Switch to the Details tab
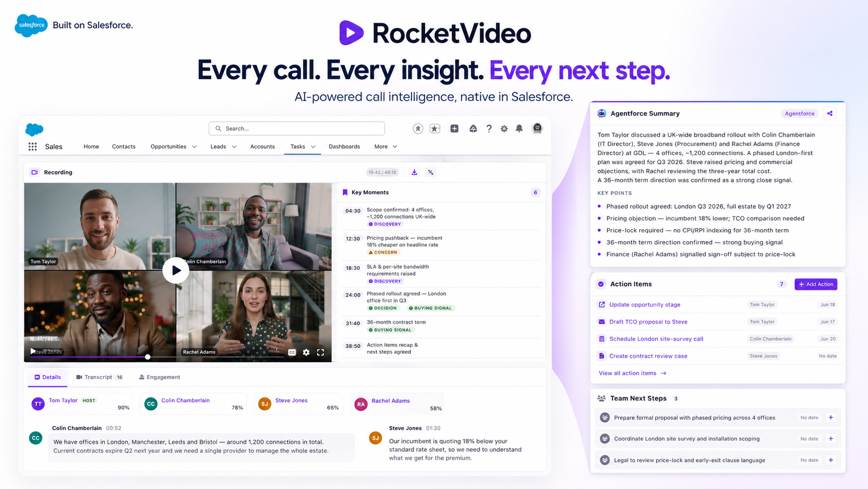 pos(48,377)
